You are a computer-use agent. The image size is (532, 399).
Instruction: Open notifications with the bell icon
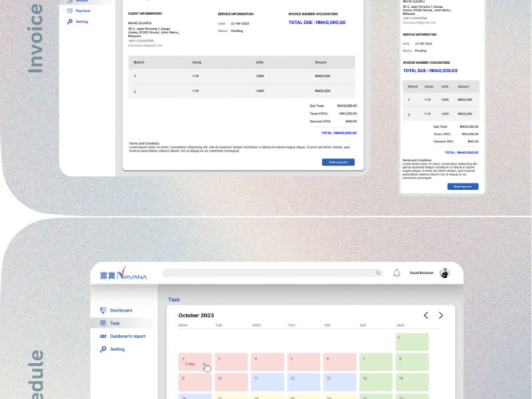[x=396, y=273]
